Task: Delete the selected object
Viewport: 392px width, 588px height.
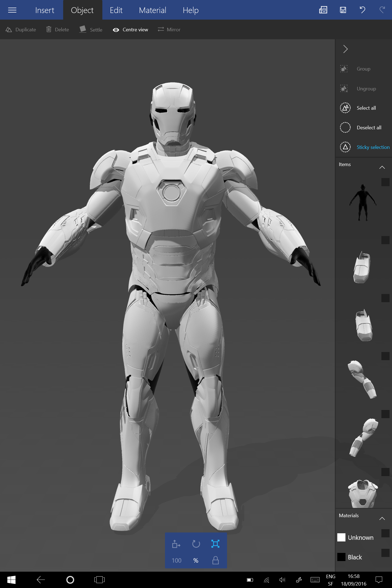Action: [x=57, y=29]
